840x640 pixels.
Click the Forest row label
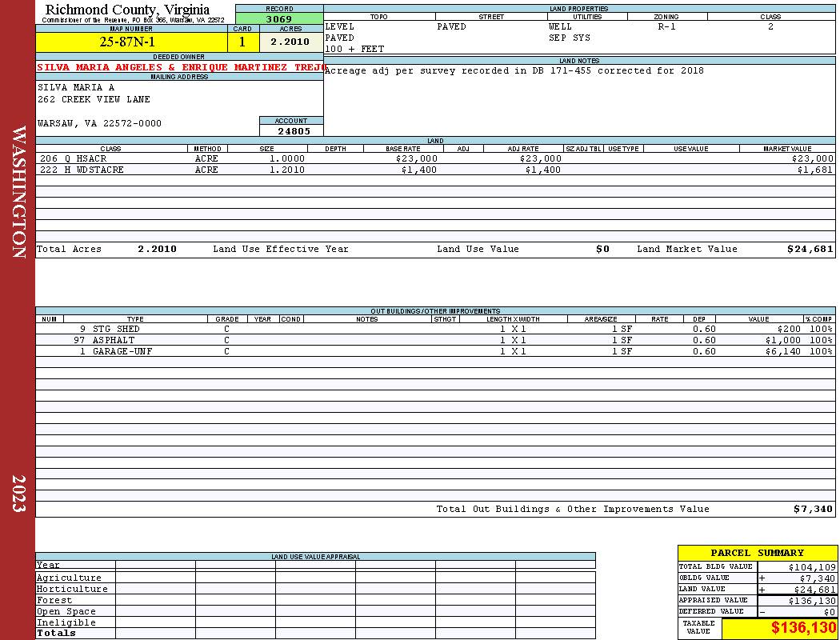pos(54,600)
